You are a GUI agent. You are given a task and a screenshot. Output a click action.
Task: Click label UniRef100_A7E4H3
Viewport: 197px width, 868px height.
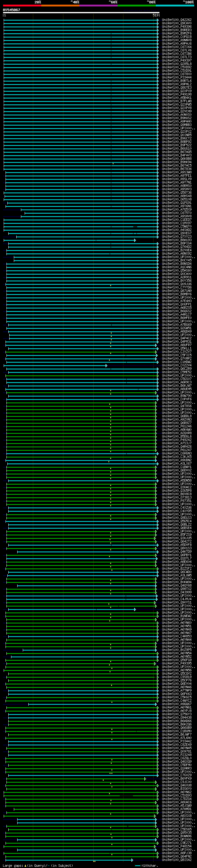coord(177,301)
